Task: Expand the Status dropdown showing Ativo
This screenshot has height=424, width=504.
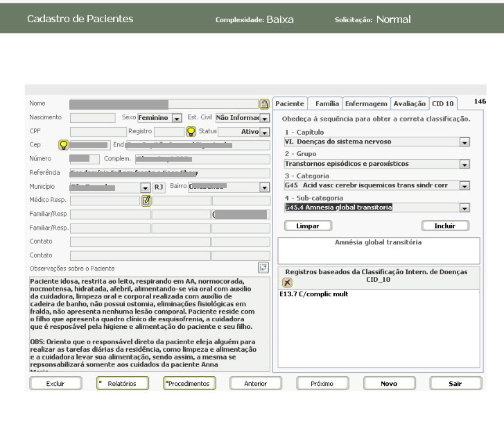Action: coord(264,132)
